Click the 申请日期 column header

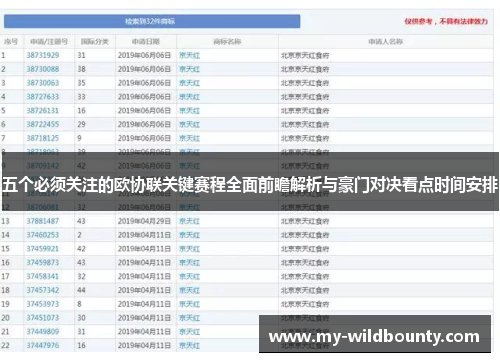[146, 42]
